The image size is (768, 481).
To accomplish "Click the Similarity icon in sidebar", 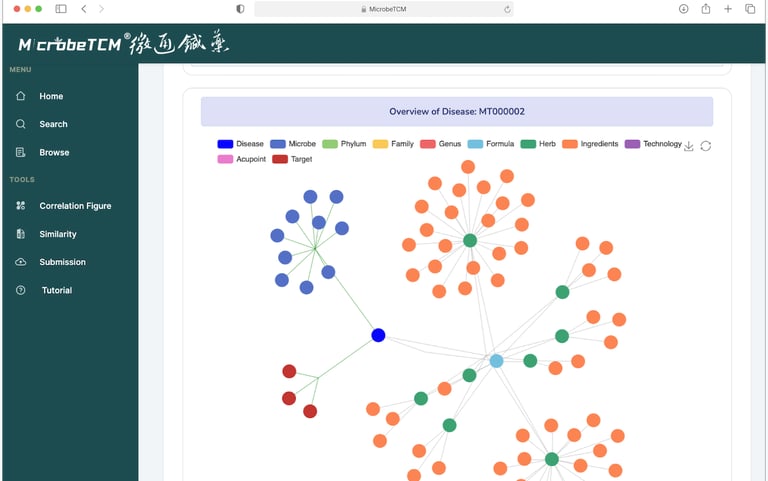I will click(21, 234).
